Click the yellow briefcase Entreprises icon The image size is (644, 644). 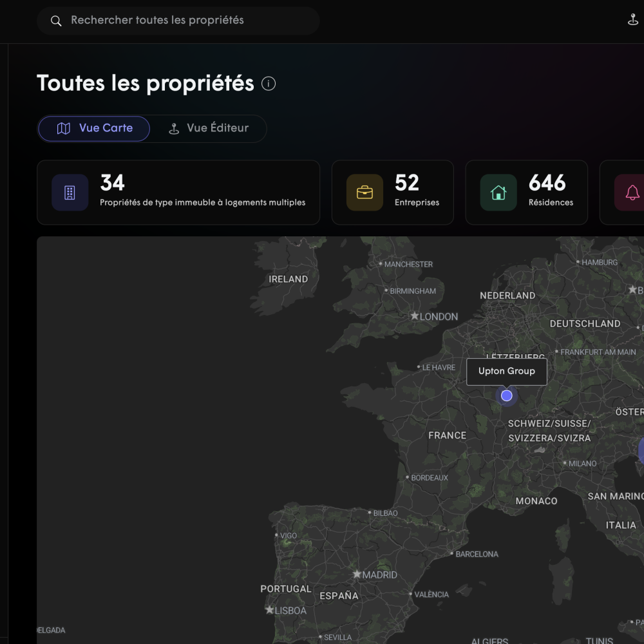365,193
